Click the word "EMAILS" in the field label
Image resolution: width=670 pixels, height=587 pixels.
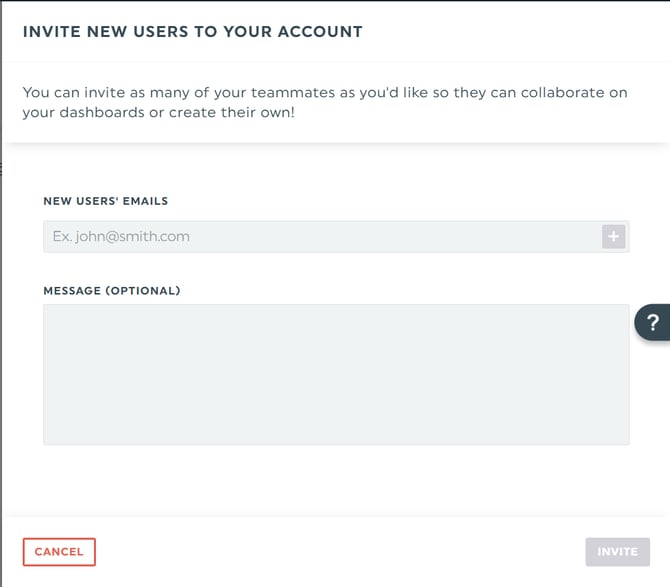(x=146, y=201)
